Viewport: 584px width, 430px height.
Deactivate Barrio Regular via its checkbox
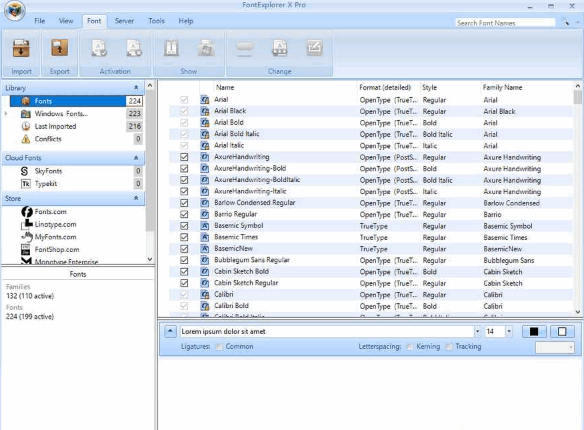pos(184,214)
